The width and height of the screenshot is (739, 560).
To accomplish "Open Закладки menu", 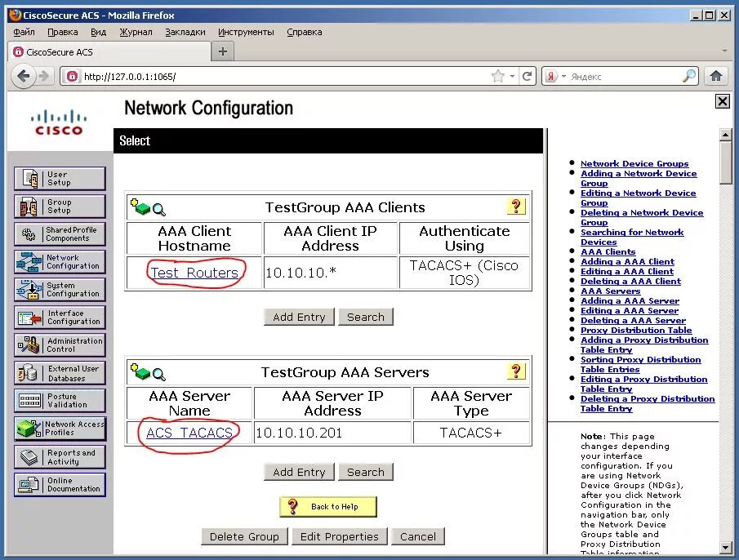I will [x=185, y=32].
